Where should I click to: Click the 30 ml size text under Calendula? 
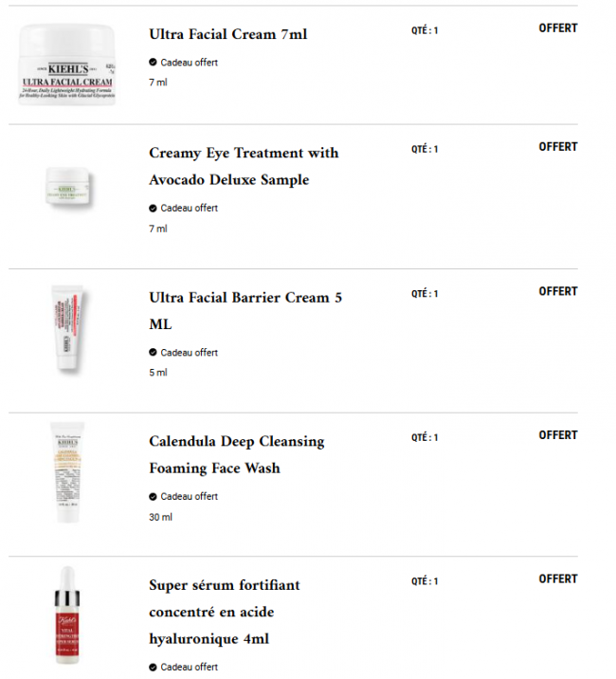click(x=160, y=517)
